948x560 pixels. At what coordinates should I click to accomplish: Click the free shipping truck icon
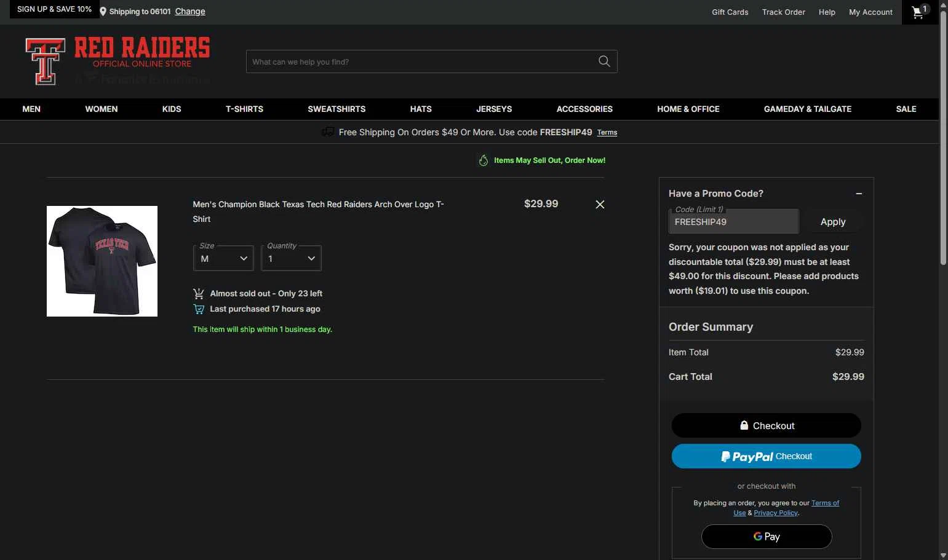click(x=328, y=132)
